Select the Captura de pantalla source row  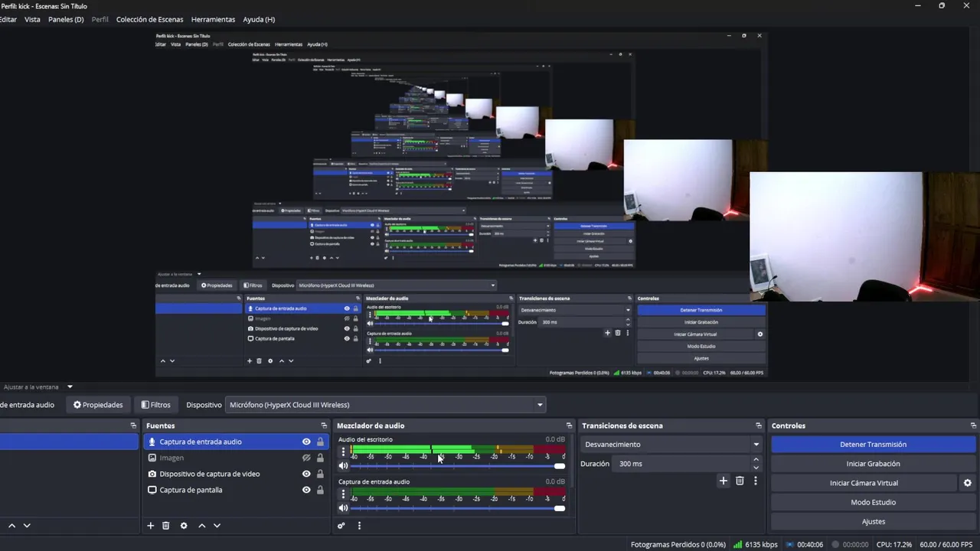coord(234,490)
